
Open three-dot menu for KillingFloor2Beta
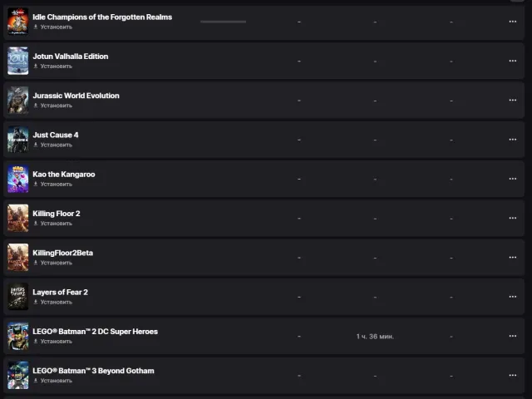tap(513, 258)
